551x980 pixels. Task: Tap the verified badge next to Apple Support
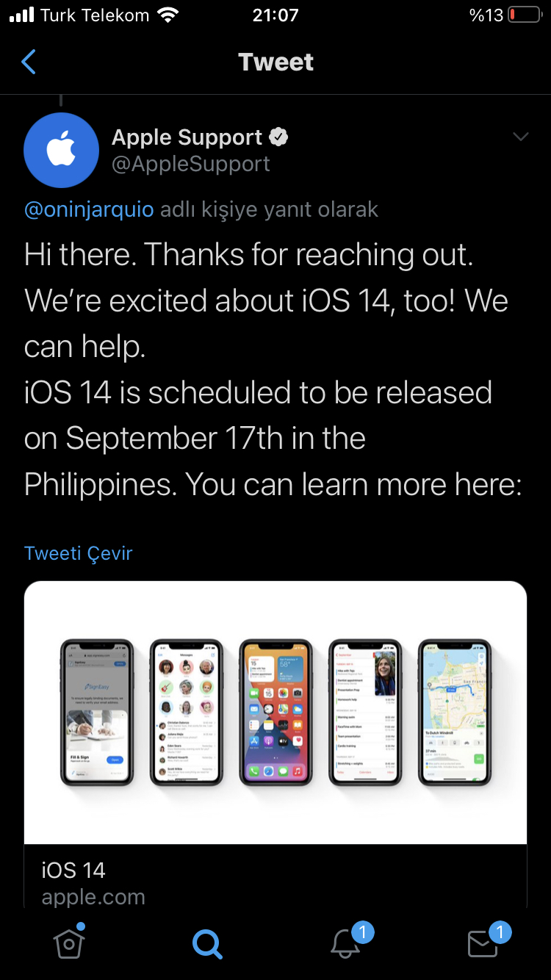click(278, 137)
